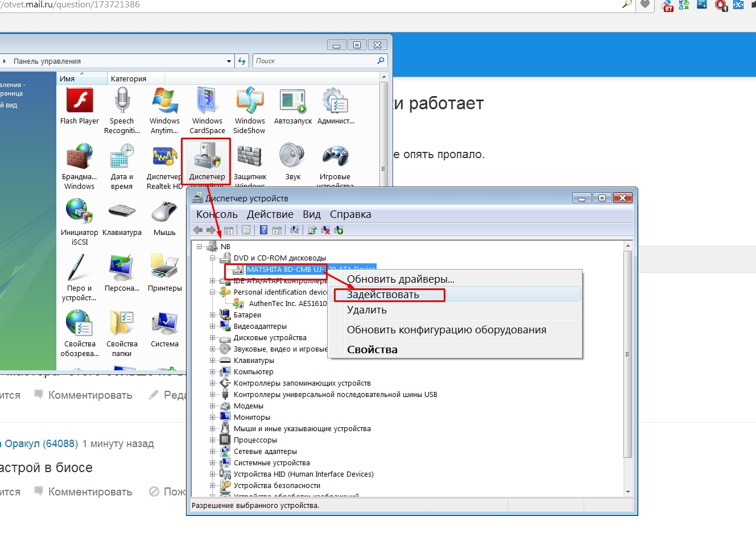The width and height of the screenshot is (756, 558).
Task: Click the Категория column header
Action: (x=129, y=78)
